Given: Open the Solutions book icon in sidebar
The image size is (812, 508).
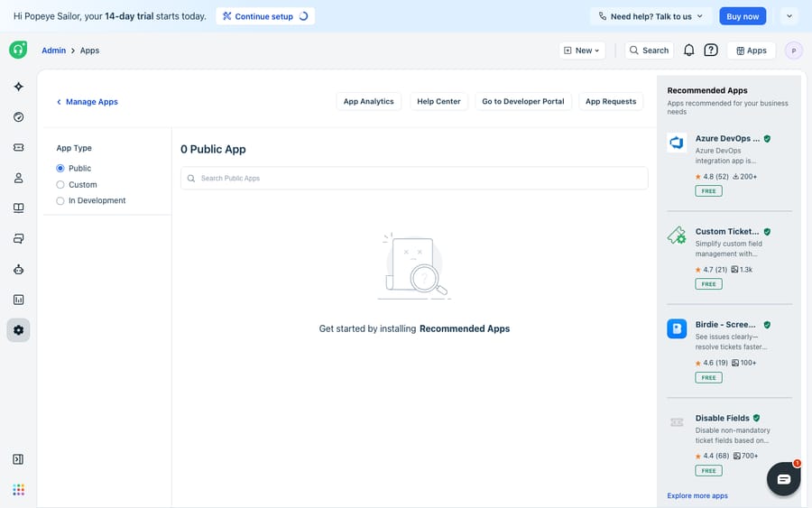Looking at the screenshot, I should [19, 208].
